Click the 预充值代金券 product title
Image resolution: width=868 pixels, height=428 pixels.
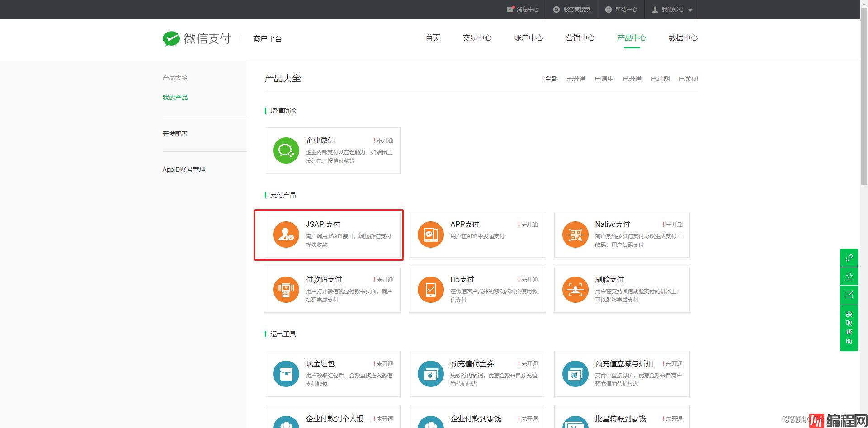click(x=472, y=363)
